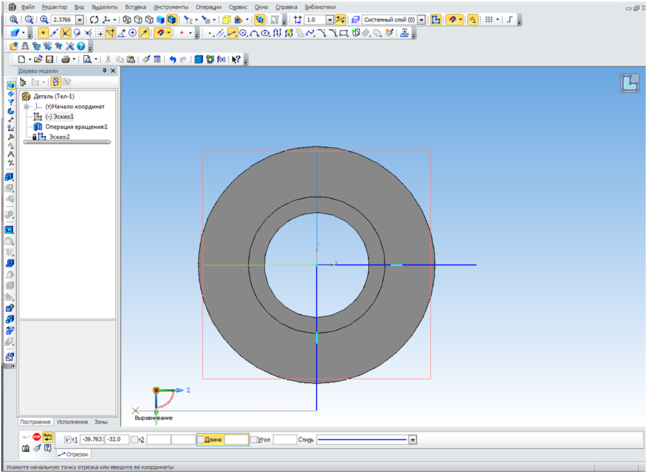Screen dimensions: 647x473
Task: Toggle the point-on-curve snap button
Action: (144, 33)
